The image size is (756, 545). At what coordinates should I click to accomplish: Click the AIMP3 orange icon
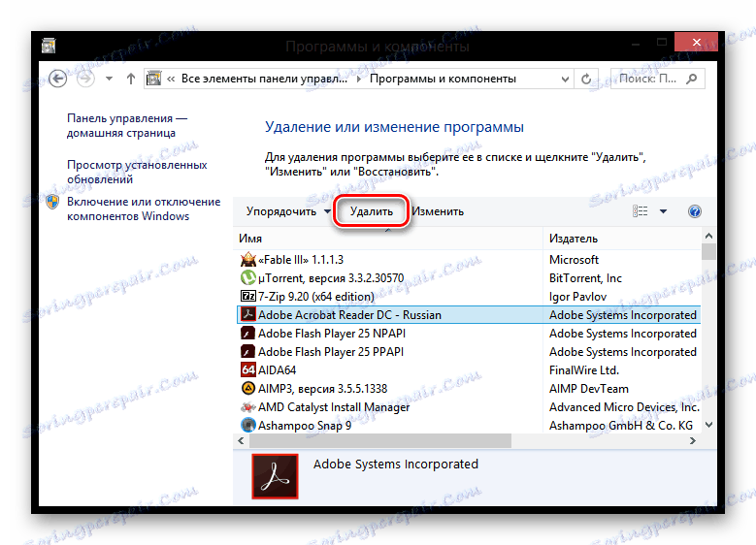pyautogui.click(x=247, y=388)
